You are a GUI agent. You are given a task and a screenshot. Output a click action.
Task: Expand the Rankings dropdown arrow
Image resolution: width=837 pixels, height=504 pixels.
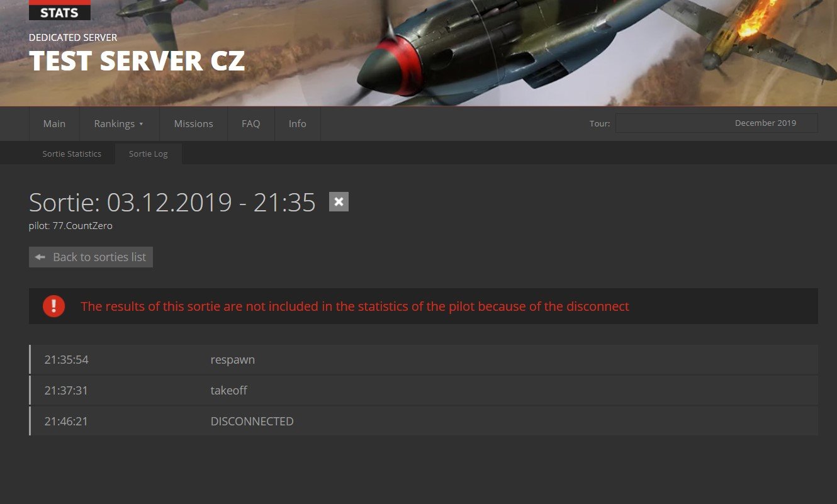pos(141,124)
